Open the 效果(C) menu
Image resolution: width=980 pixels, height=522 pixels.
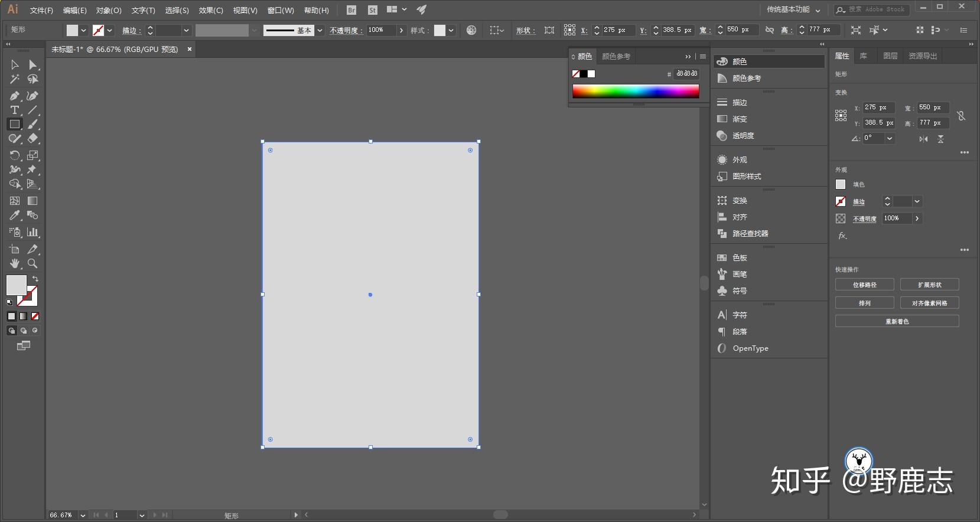coord(210,10)
